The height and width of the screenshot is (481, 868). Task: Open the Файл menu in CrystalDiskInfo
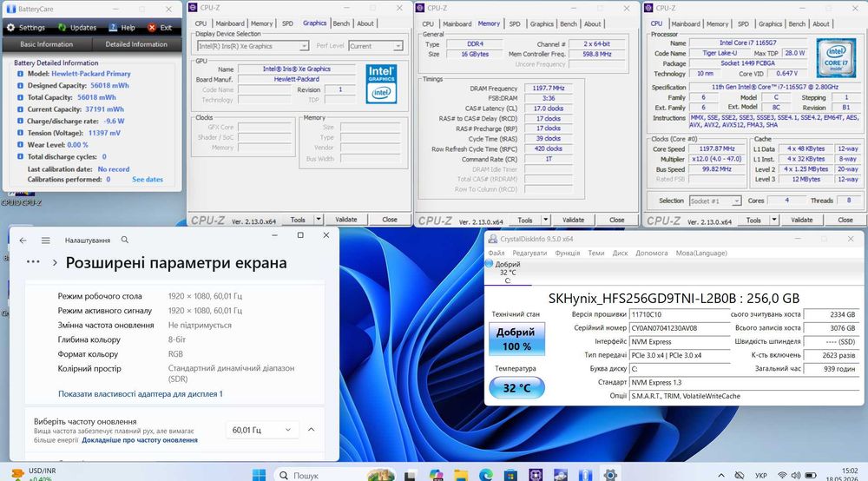(x=496, y=253)
